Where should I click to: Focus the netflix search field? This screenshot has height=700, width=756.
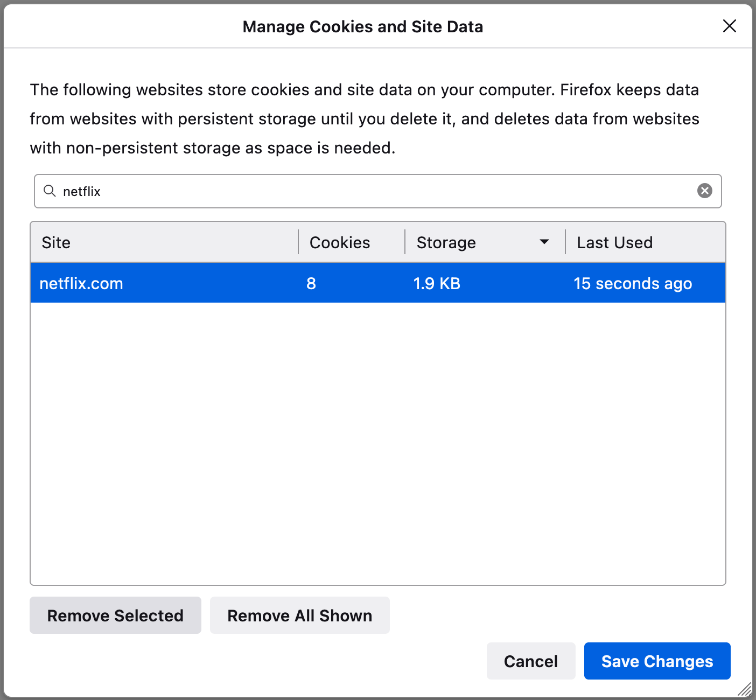click(377, 191)
